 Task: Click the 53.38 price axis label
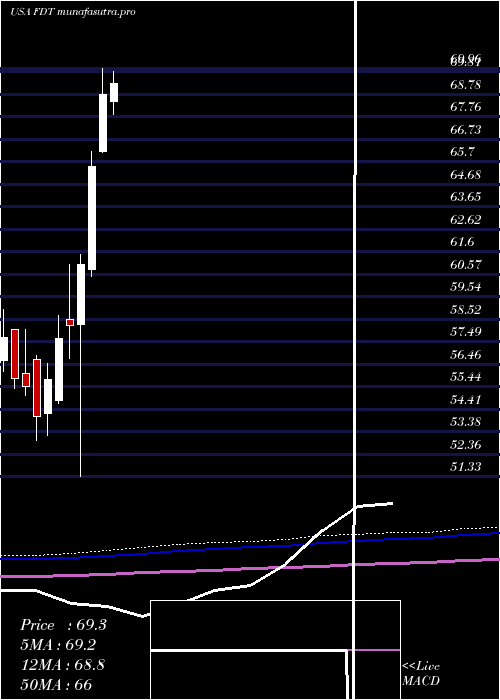pyautogui.click(x=466, y=421)
